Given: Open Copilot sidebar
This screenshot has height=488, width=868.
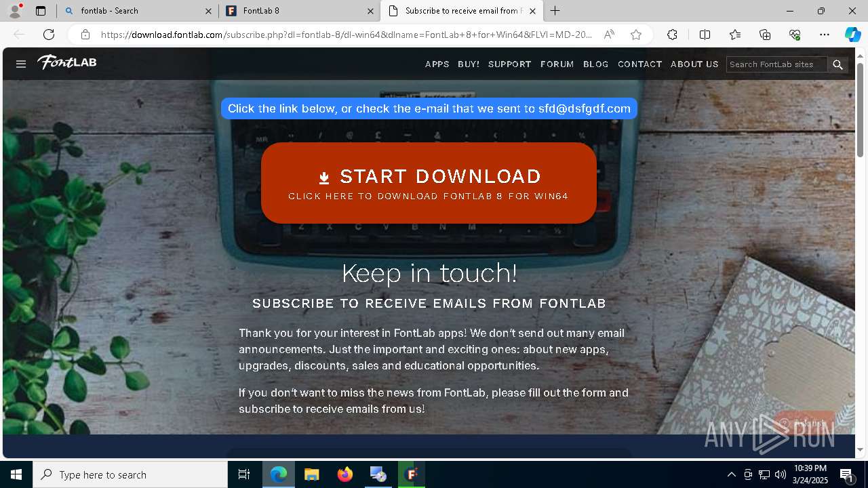Looking at the screenshot, I should (852, 35).
